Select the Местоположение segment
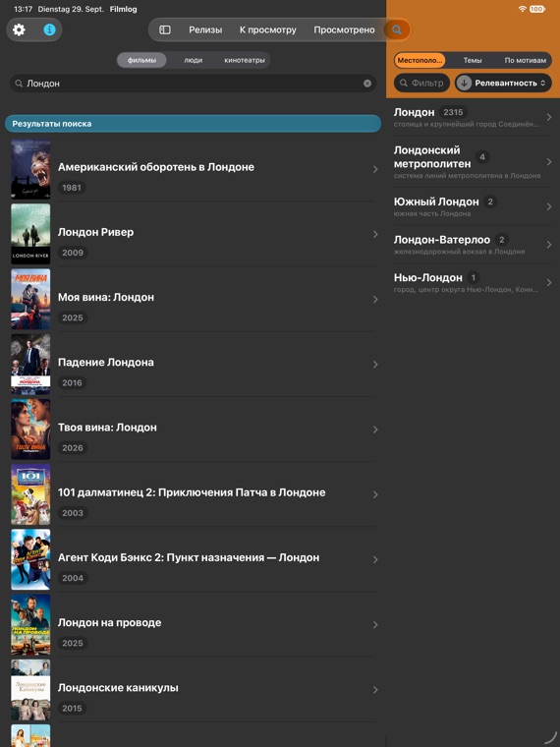The width and height of the screenshot is (560, 747). pos(420,61)
